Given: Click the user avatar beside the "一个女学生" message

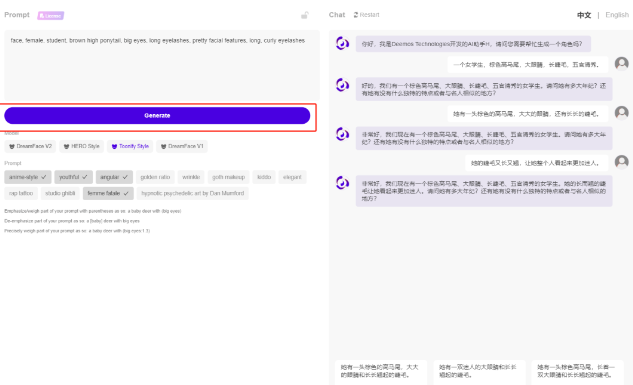Looking at the screenshot, I should (621, 63).
